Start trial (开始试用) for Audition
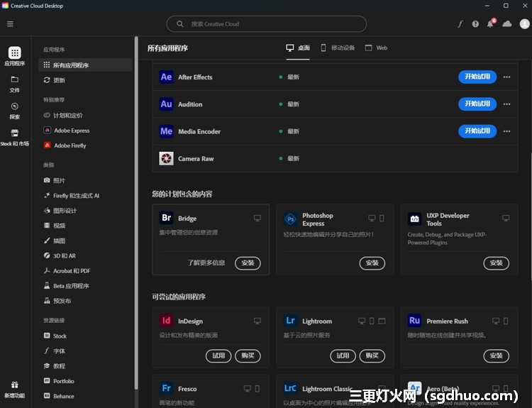The width and height of the screenshot is (532, 408). (477, 104)
